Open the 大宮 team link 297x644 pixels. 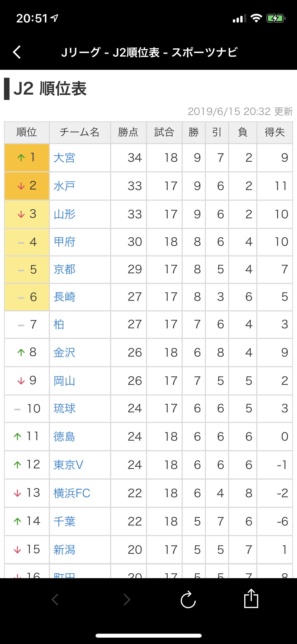pos(64,158)
